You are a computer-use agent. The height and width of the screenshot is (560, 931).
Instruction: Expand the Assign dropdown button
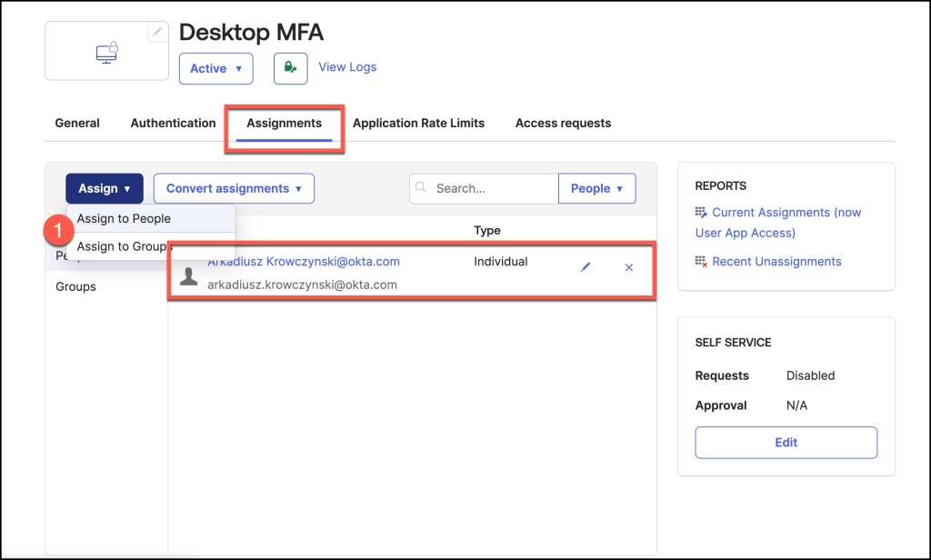coord(105,188)
